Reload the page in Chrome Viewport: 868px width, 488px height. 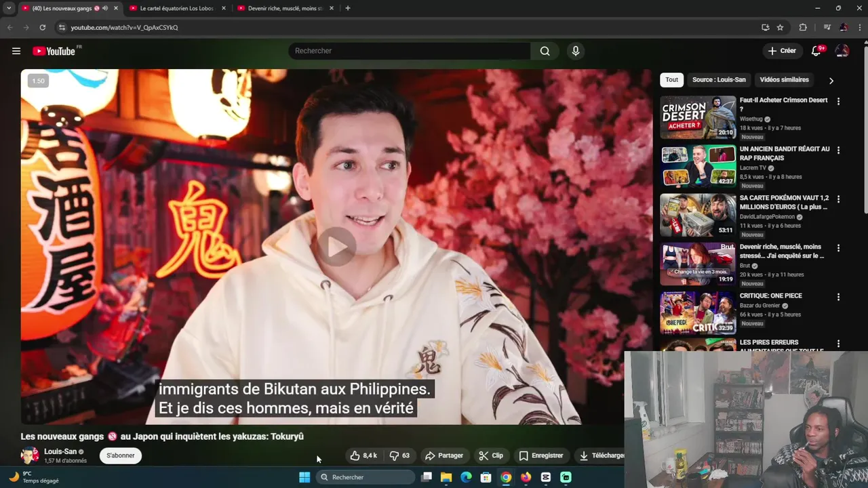[42, 27]
